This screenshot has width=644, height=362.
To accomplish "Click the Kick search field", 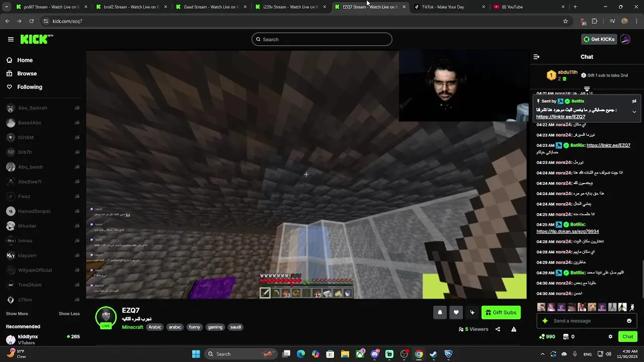I will [x=322, y=39].
